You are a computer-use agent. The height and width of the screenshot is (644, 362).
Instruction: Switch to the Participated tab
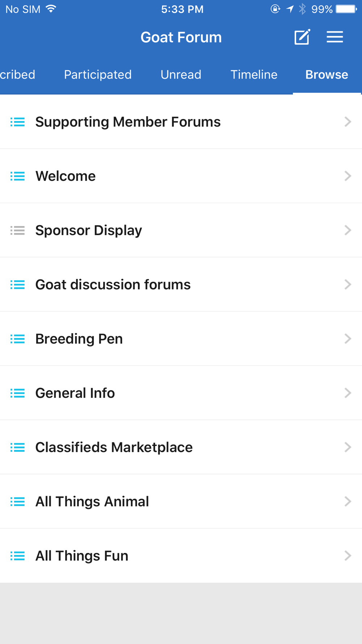[98, 75]
